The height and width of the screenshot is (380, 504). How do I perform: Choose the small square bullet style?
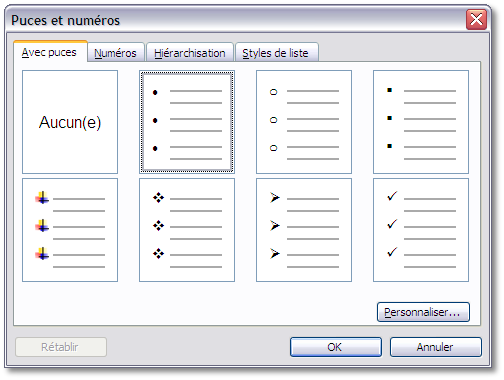[421, 122]
